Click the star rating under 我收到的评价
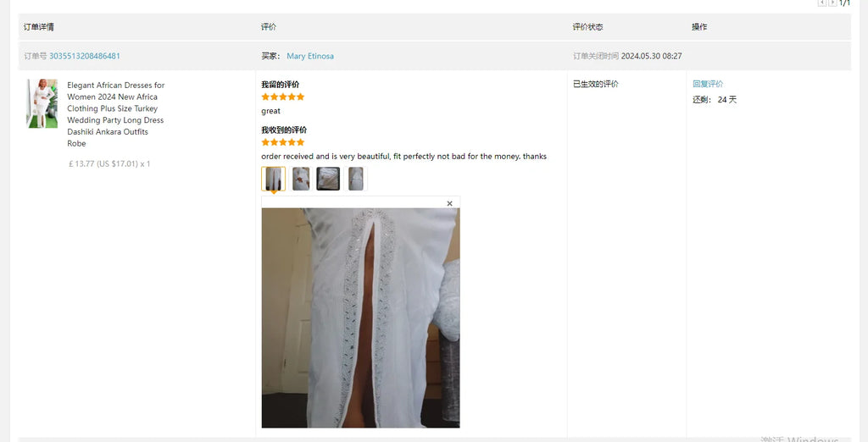 click(x=283, y=142)
